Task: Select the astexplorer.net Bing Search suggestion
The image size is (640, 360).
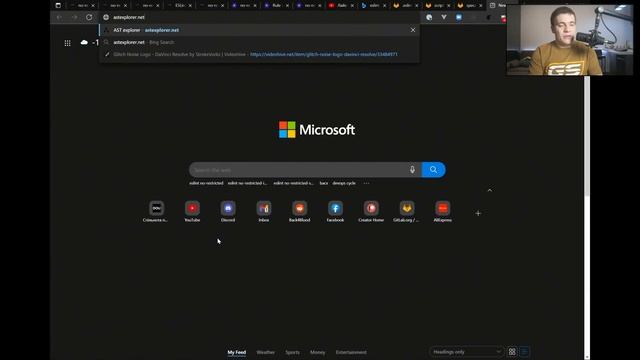Action: click(x=259, y=42)
